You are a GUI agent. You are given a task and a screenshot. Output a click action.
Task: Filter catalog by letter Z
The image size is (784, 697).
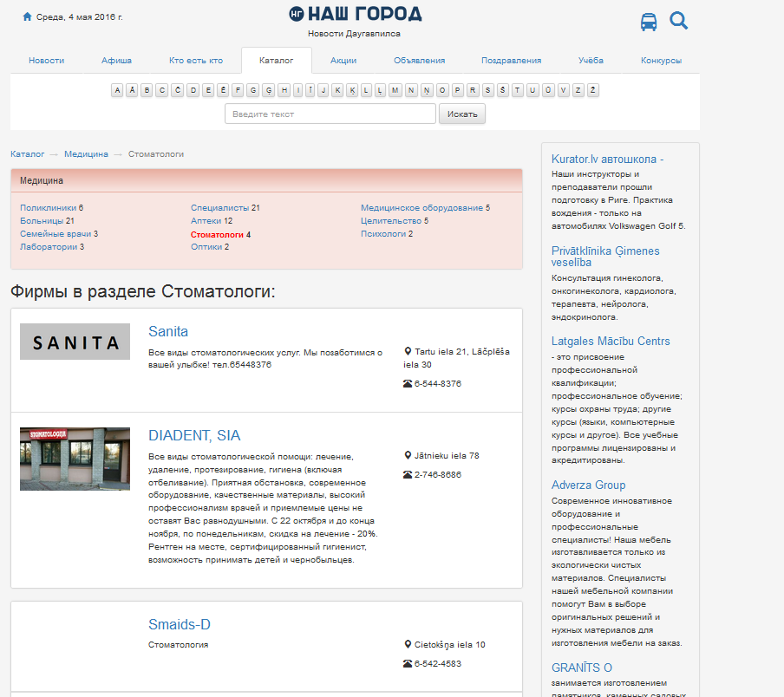click(578, 89)
